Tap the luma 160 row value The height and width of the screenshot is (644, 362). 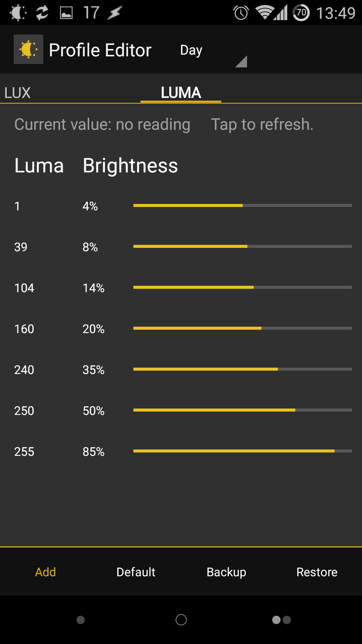(24, 329)
